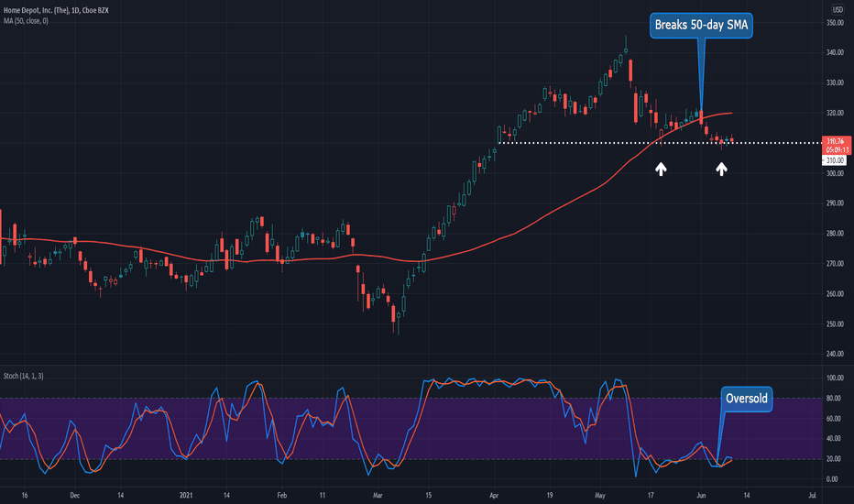This screenshot has width=854, height=504.
Task: Click the Jun label on time axis
Action: [701, 496]
